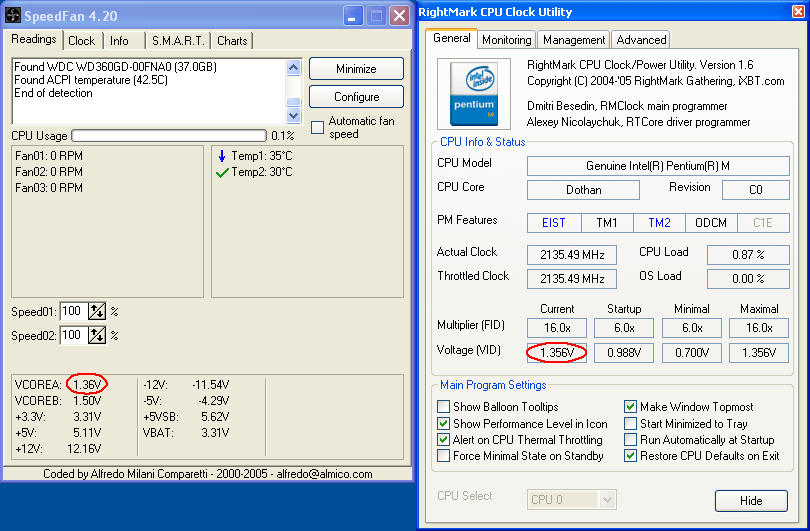Click the Startup Voltage value 0.988V

624,353
